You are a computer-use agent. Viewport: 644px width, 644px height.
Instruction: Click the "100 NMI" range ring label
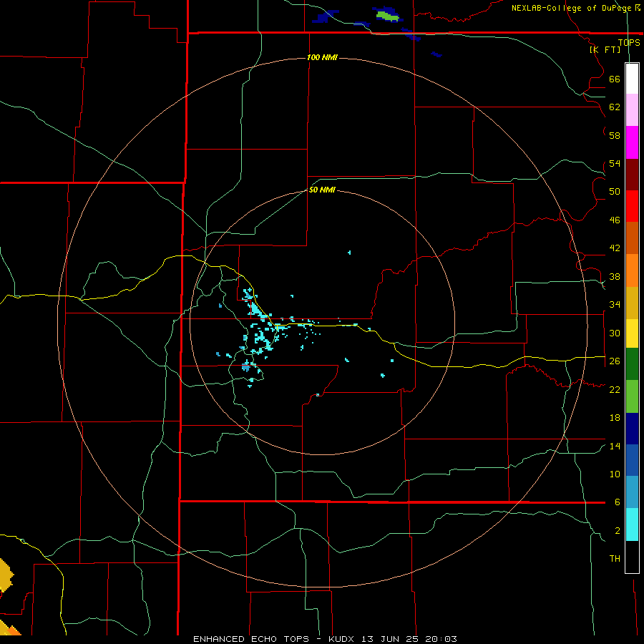[322, 57]
